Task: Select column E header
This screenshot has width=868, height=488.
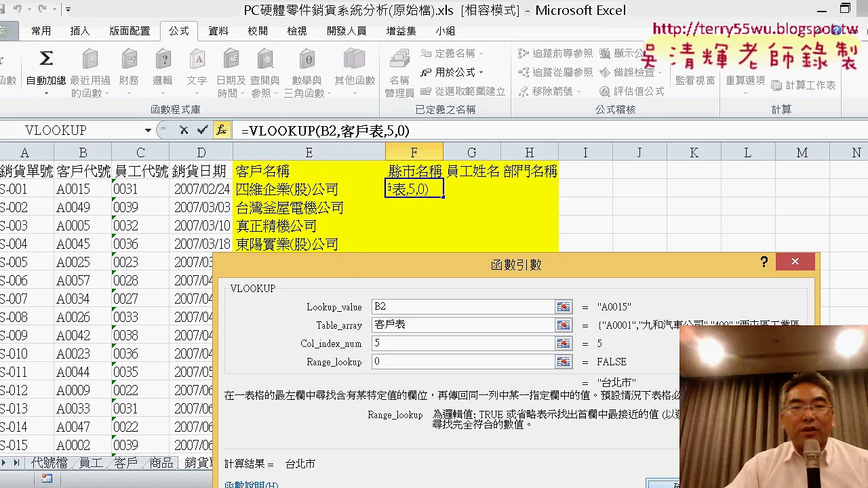Action: coord(309,153)
